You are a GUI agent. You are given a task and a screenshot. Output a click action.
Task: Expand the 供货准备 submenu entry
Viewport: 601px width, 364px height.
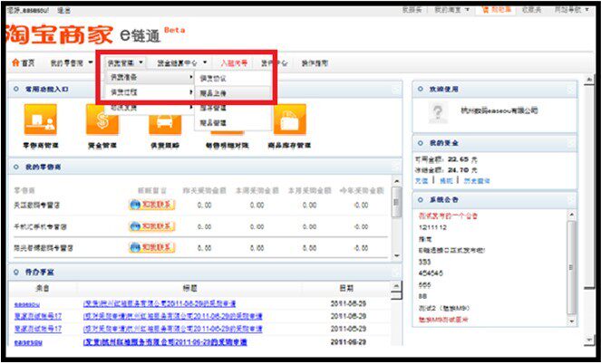150,78
